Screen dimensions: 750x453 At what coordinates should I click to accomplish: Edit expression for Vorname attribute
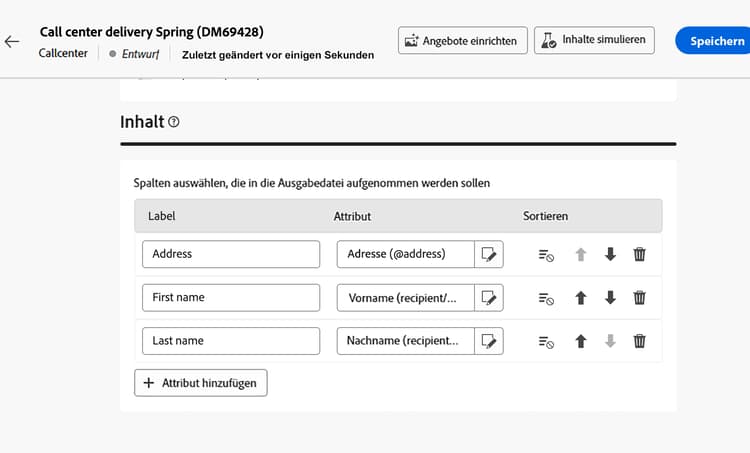[x=488, y=298]
